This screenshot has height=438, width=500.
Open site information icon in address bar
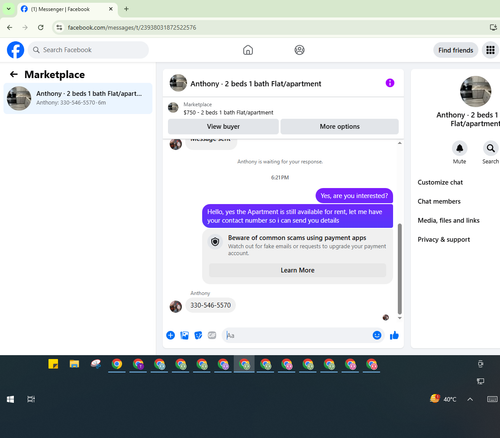pyautogui.click(x=59, y=27)
